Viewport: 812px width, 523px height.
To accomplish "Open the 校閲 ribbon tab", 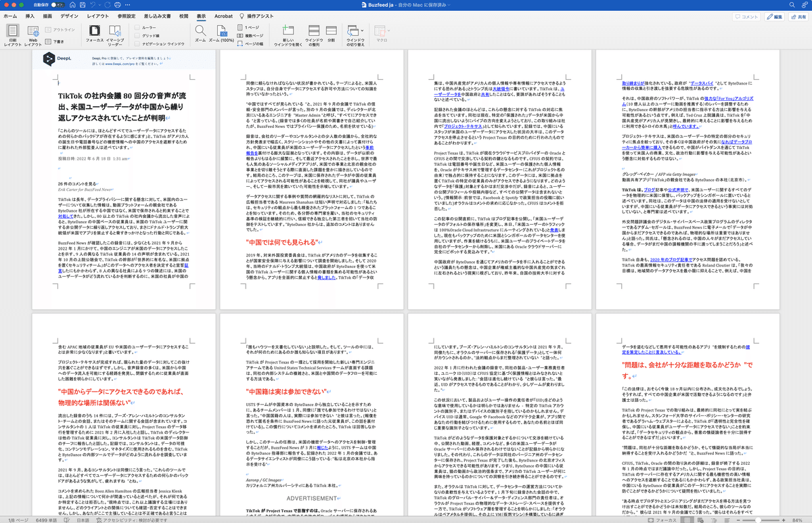I will click(x=184, y=15).
